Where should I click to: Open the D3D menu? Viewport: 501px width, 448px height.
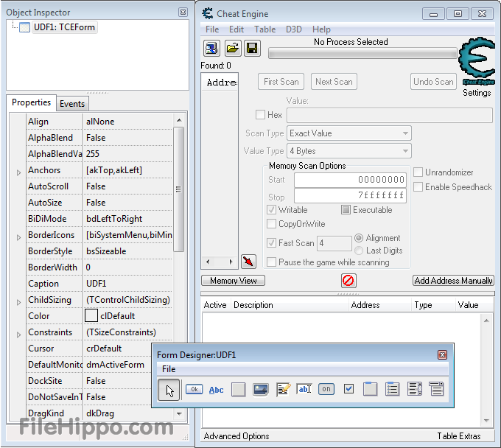[x=294, y=29]
